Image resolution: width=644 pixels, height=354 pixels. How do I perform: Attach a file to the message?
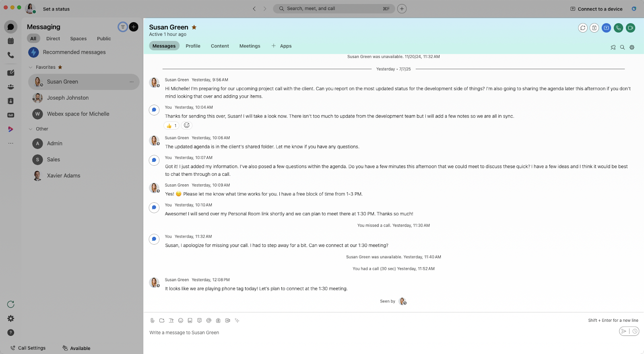click(153, 321)
